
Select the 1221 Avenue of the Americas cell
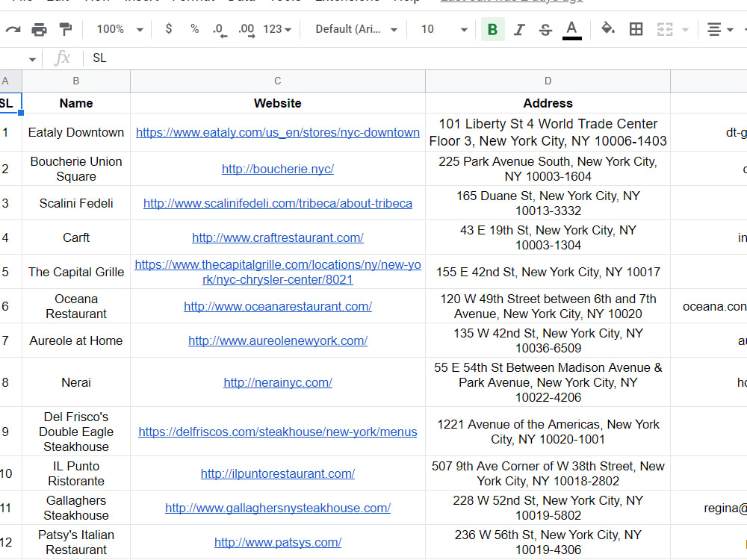pos(548,432)
